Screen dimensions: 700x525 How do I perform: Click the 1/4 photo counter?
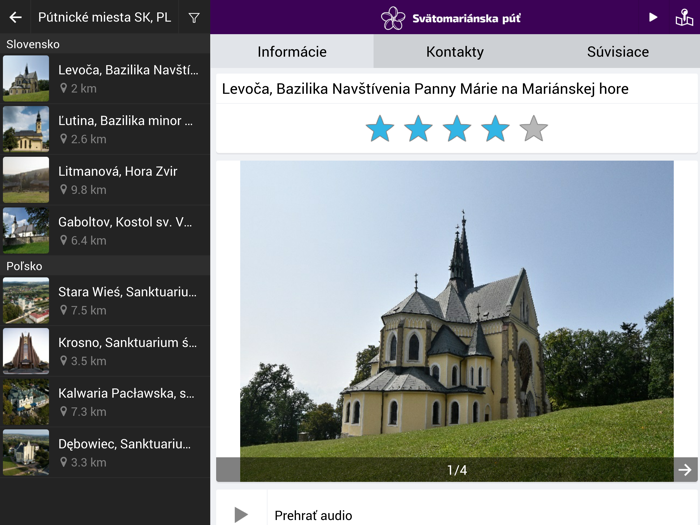(457, 470)
